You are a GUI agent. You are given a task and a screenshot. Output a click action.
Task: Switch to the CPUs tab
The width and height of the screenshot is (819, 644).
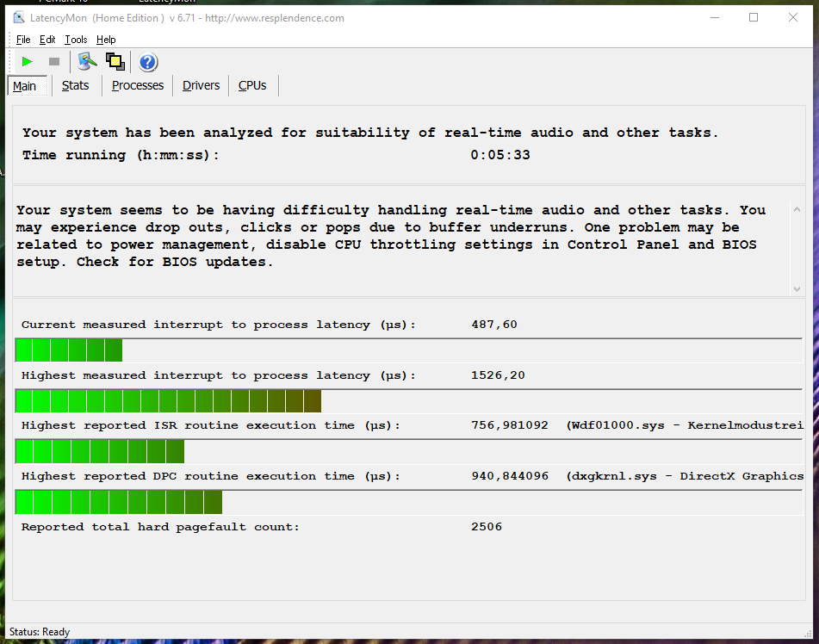(252, 85)
